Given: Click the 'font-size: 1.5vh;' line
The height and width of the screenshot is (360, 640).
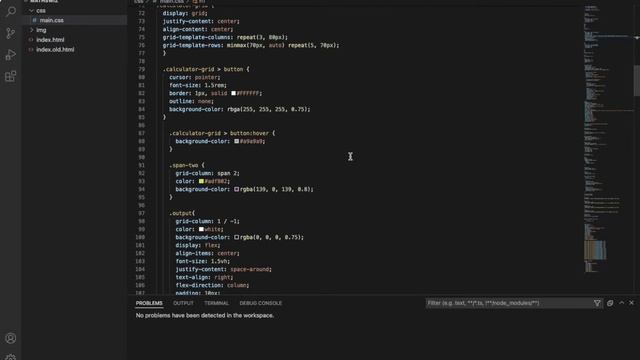Looking at the screenshot, I should point(203,261).
